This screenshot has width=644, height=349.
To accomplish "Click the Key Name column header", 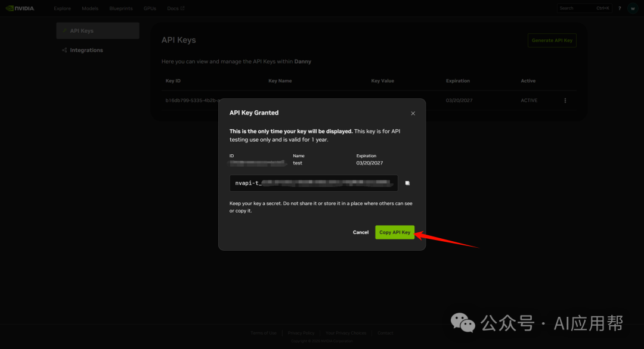I will (x=280, y=81).
